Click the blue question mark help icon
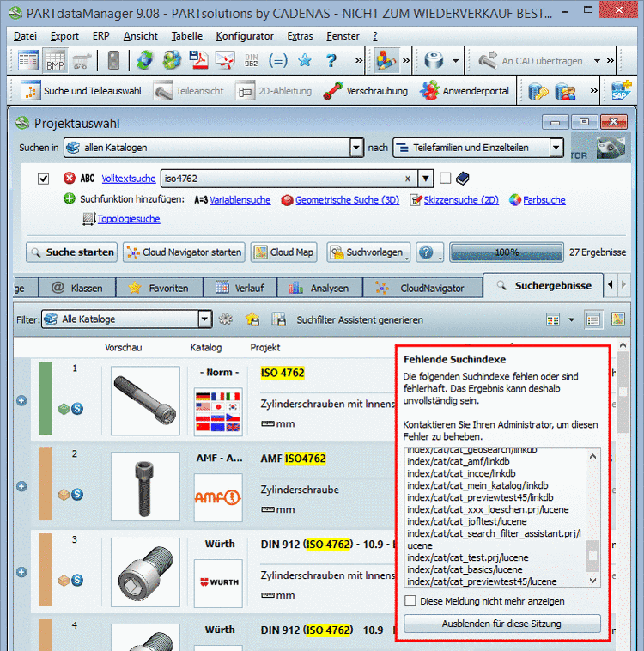The image size is (644, 651). (x=331, y=61)
